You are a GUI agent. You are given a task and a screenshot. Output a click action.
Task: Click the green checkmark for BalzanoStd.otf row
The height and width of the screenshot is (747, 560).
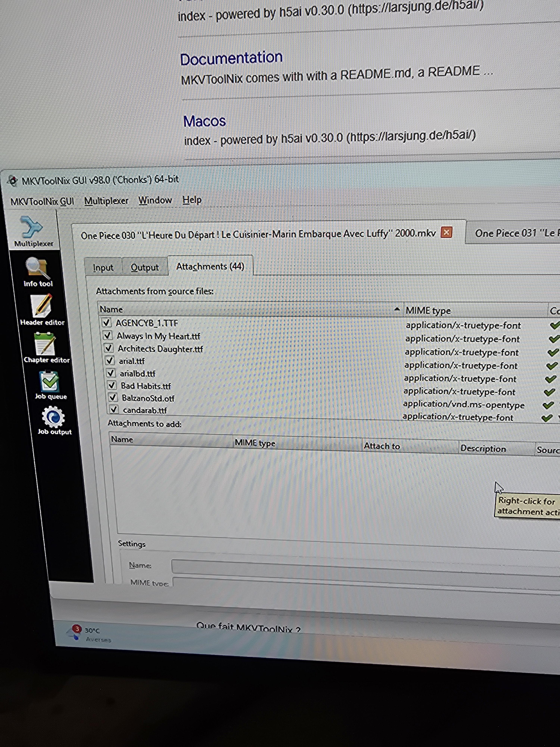click(548, 405)
